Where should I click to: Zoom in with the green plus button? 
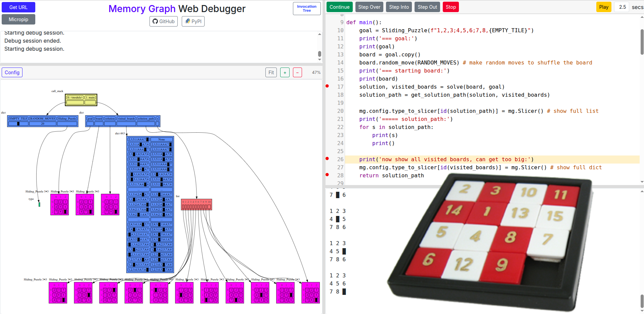click(285, 73)
